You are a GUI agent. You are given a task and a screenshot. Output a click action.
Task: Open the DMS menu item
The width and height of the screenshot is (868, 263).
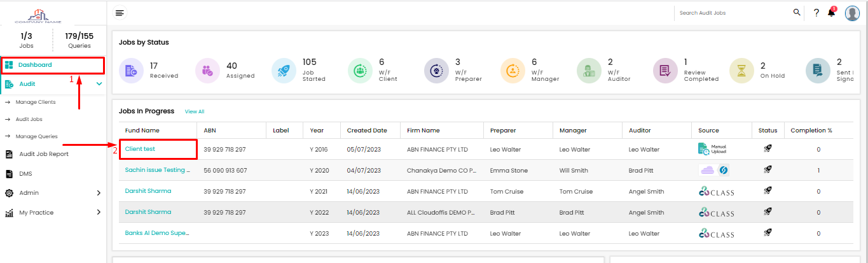click(25, 173)
